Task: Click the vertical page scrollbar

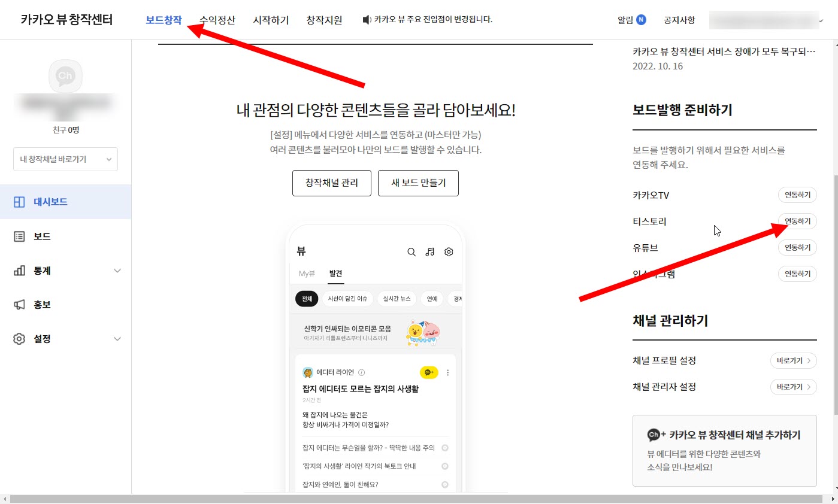Action: point(835,293)
